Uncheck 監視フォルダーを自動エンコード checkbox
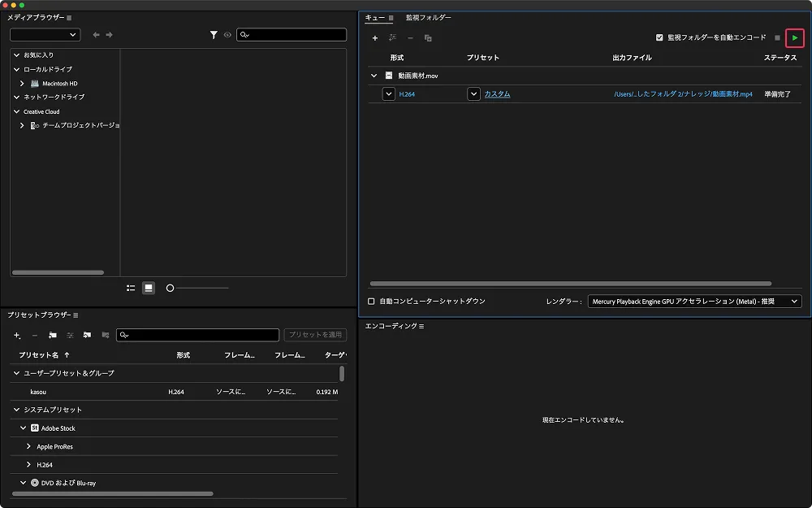812x508 pixels. [x=659, y=37]
